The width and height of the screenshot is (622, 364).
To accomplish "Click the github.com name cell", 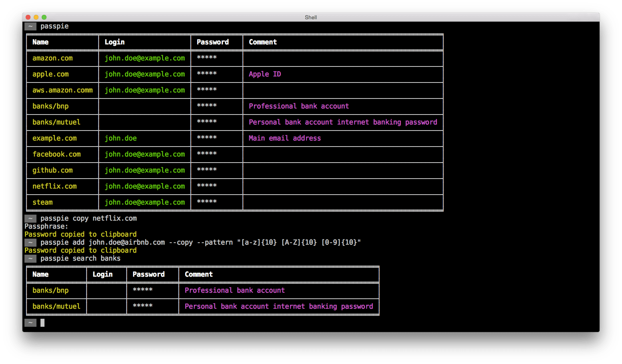I will (53, 170).
